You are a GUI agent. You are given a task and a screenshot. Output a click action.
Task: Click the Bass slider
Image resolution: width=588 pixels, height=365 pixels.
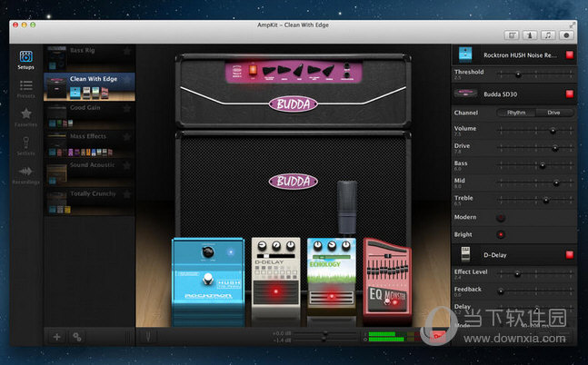point(535,165)
